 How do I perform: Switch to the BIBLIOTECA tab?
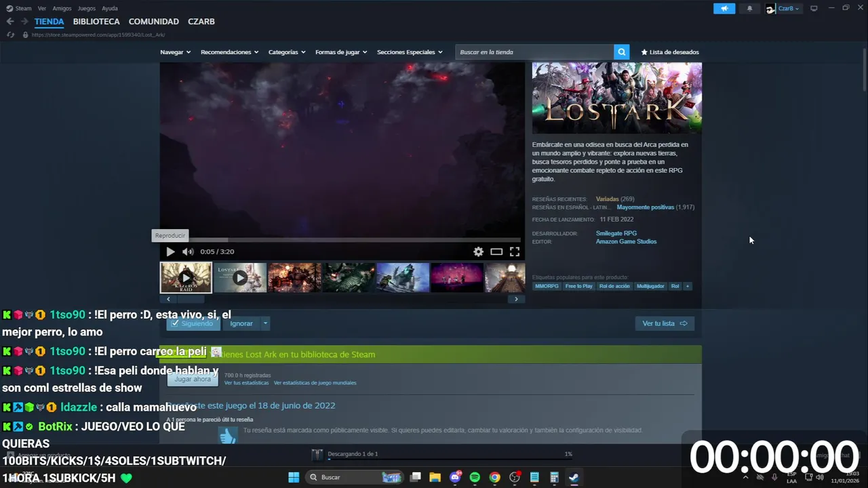pos(96,22)
